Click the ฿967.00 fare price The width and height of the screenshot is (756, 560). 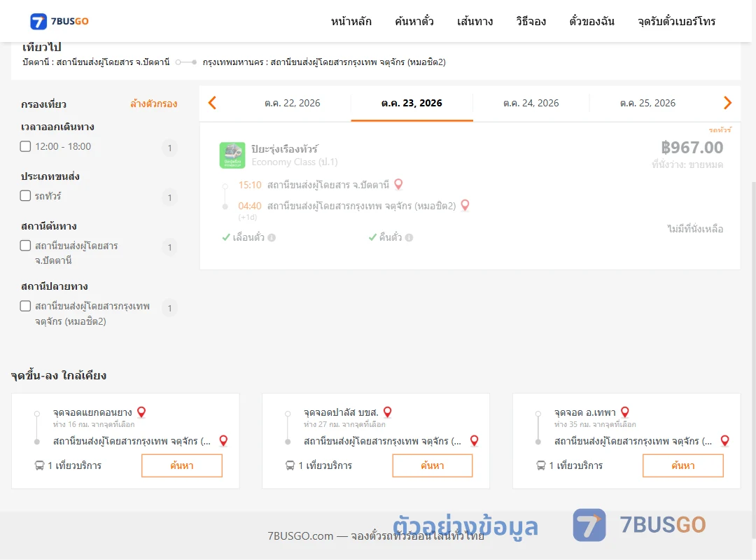click(692, 147)
